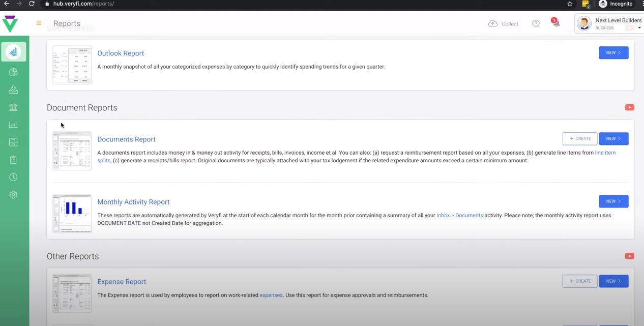Click the pie chart icon in sidebar
The width and height of the screenshot is (644, 326).
click(13, 72)
